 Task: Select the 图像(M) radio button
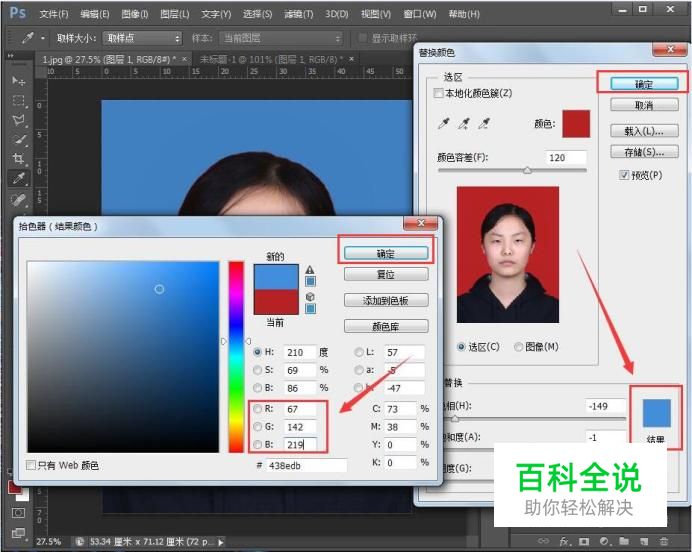[x=519, y=347]
